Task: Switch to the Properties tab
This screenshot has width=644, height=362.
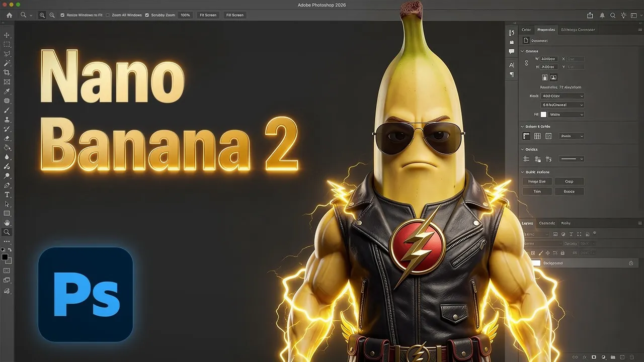Action: tap(546, 30)
